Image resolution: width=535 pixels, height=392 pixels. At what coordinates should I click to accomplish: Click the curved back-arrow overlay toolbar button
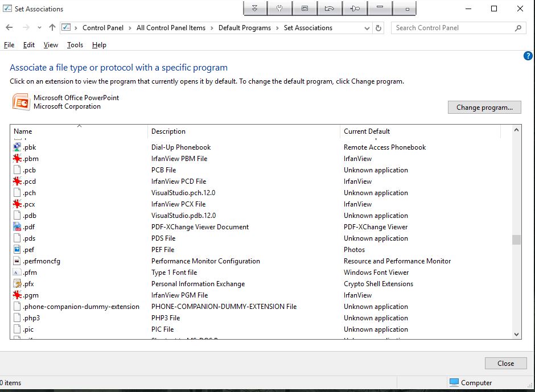[330, 9]
